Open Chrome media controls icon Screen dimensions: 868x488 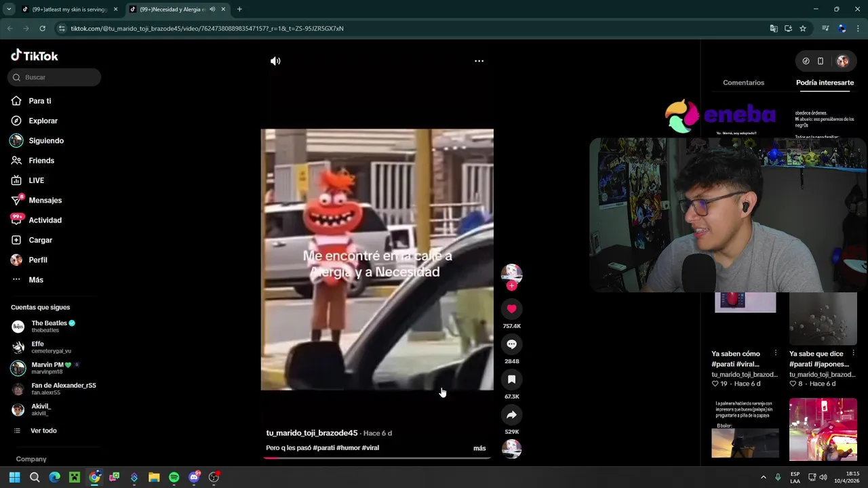point(825,28)
